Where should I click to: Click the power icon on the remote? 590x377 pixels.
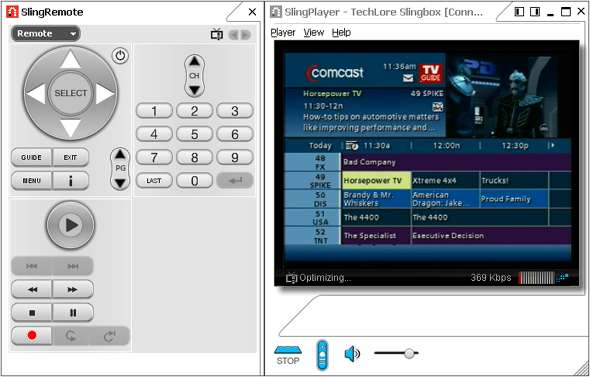[x=120, y=56]
